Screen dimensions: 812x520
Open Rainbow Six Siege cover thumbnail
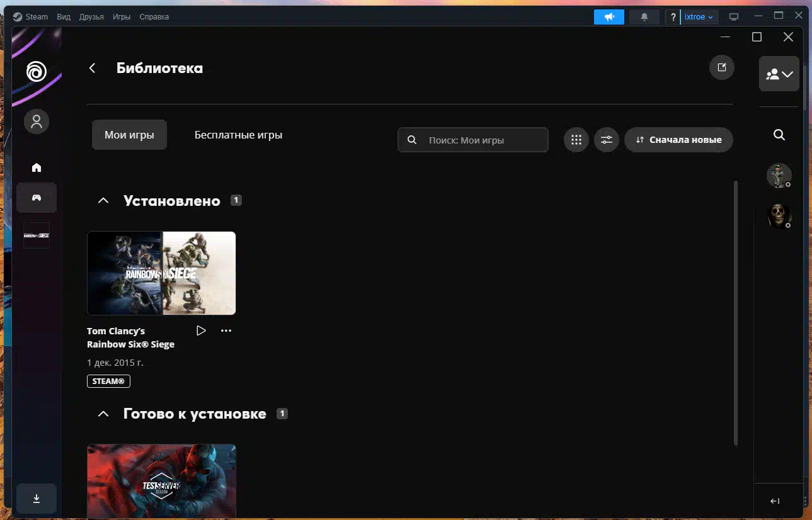[x=161, y=273]
